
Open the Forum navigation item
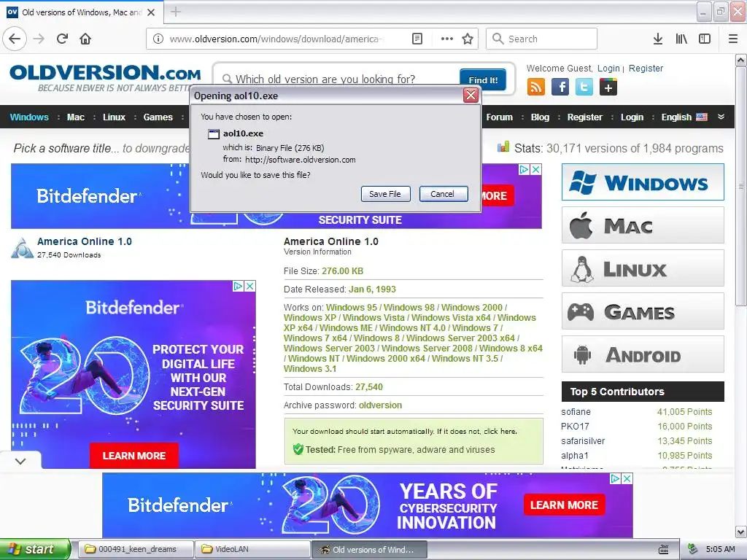pos(499,117)
